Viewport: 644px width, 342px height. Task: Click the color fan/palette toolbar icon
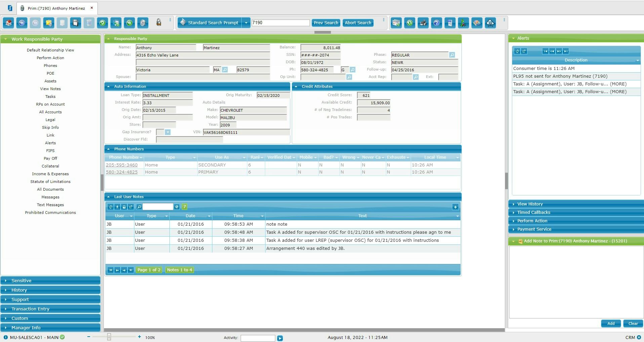[x=477, y=23]
